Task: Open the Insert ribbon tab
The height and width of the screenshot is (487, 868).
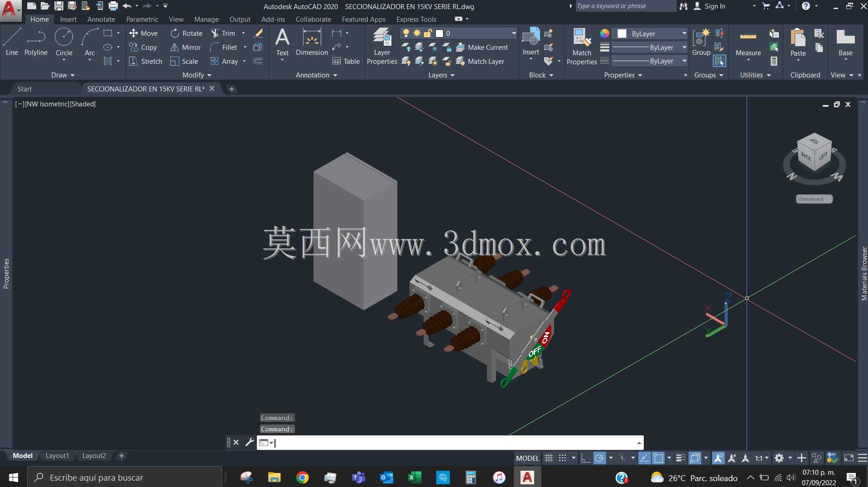Action: pos(68,19)
